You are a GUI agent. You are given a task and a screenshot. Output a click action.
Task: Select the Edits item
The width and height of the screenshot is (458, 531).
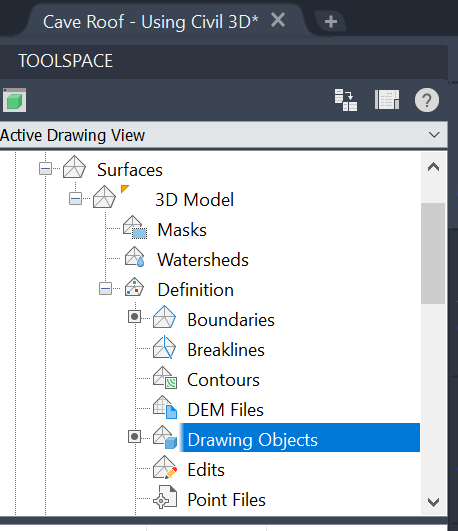coord(206,470)
